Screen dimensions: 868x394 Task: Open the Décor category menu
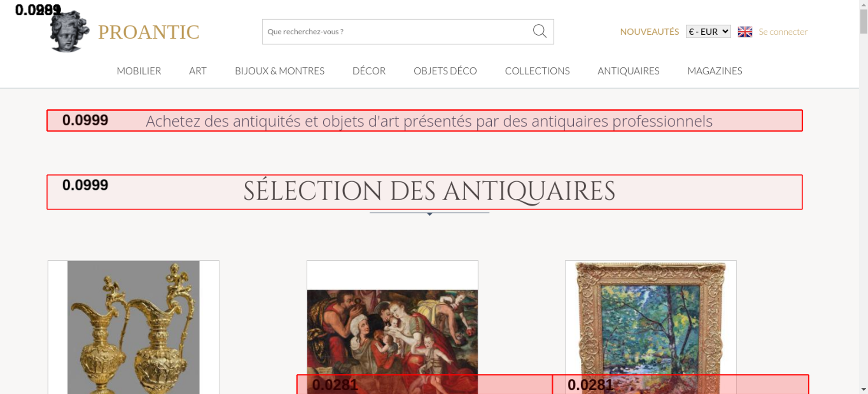(369, 71)
